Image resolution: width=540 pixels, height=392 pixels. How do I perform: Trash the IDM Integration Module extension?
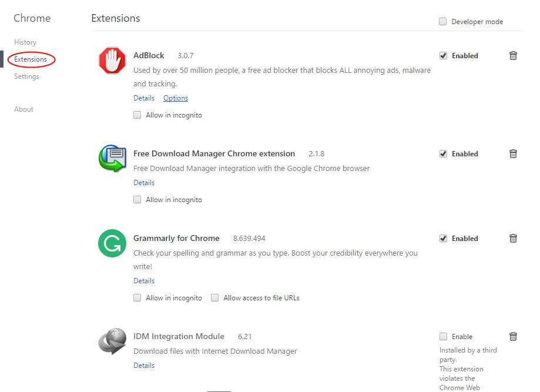point(513,337)
